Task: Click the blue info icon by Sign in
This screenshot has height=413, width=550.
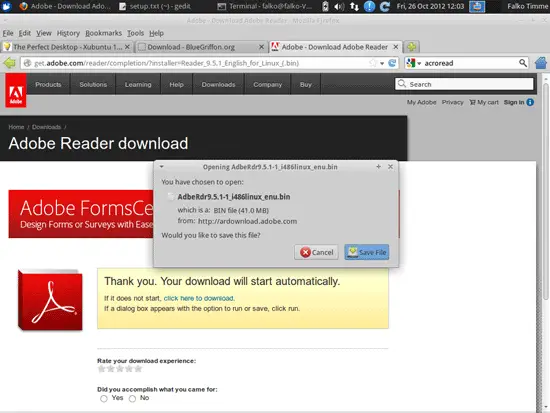Action: (530, 102)
